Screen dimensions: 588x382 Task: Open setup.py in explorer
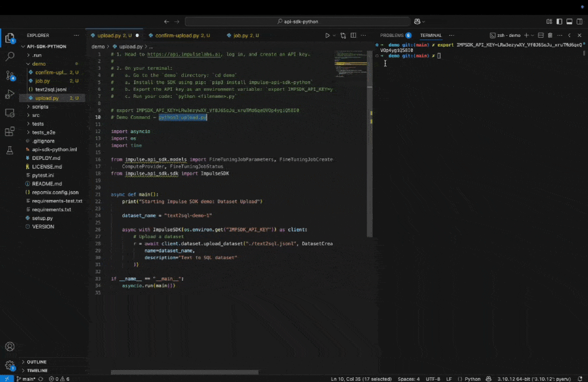click(42, 218)
